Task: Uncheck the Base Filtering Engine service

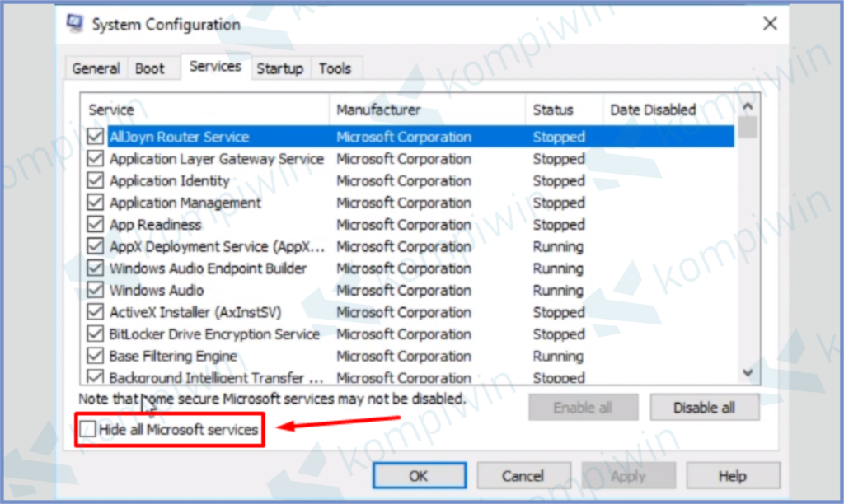Action: pyautogui.click(x=96, y=356)
